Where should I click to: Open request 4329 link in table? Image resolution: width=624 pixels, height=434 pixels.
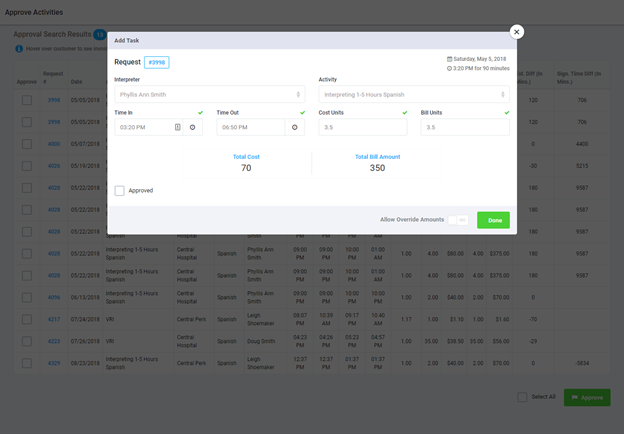click(54, 363)
